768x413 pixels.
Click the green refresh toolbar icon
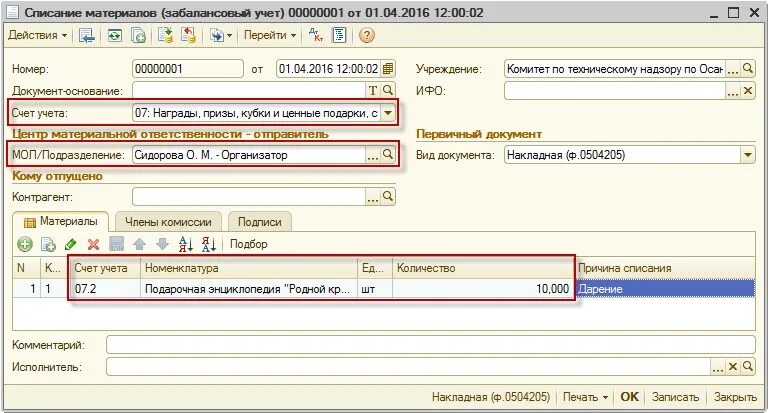click(x=115, y=35)
